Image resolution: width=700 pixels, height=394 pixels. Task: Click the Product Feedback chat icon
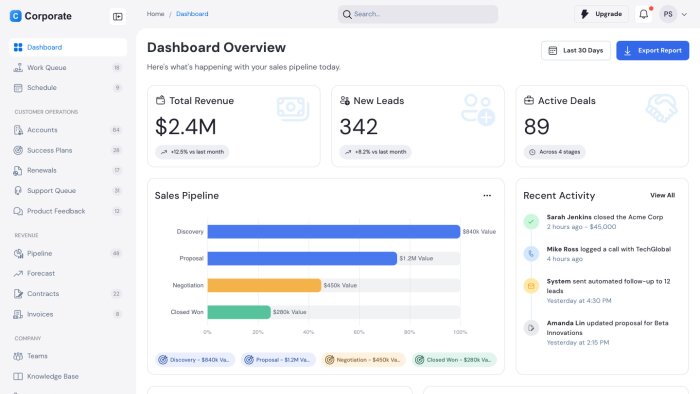(x=18, y=211)
